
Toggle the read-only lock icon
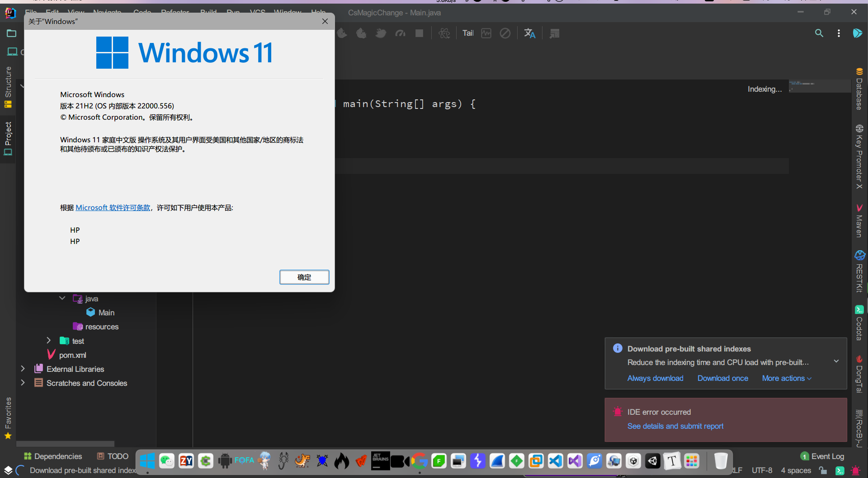(x=823, y=470)
